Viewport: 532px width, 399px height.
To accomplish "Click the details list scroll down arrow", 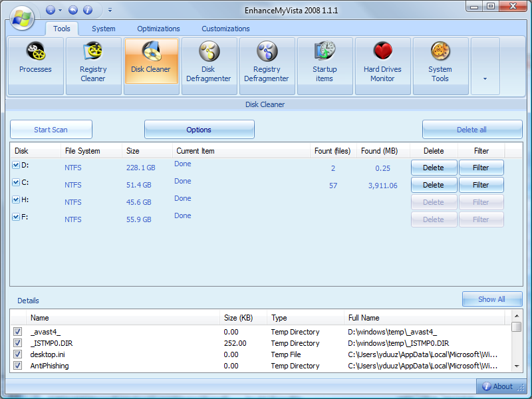I will click(517, 366).
